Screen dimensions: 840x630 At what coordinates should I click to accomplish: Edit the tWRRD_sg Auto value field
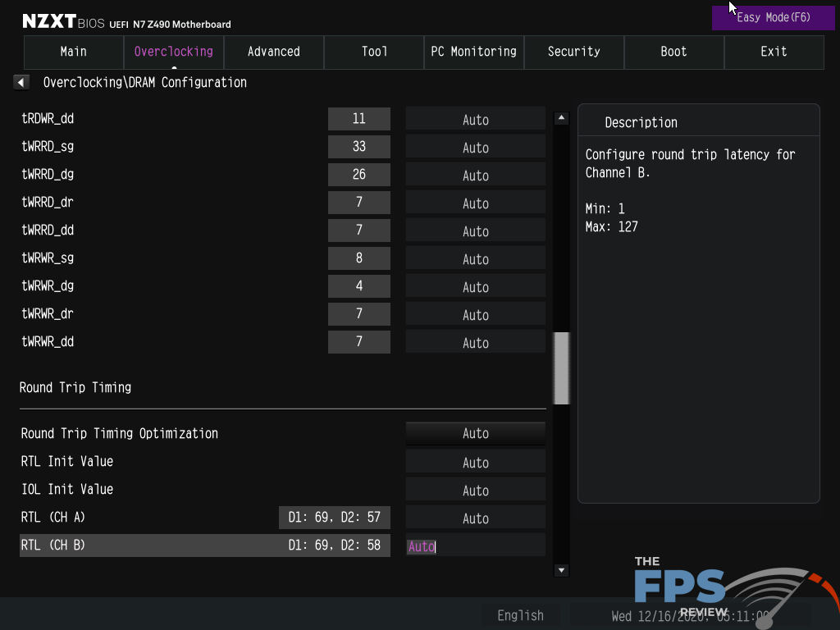click(475, 148)
